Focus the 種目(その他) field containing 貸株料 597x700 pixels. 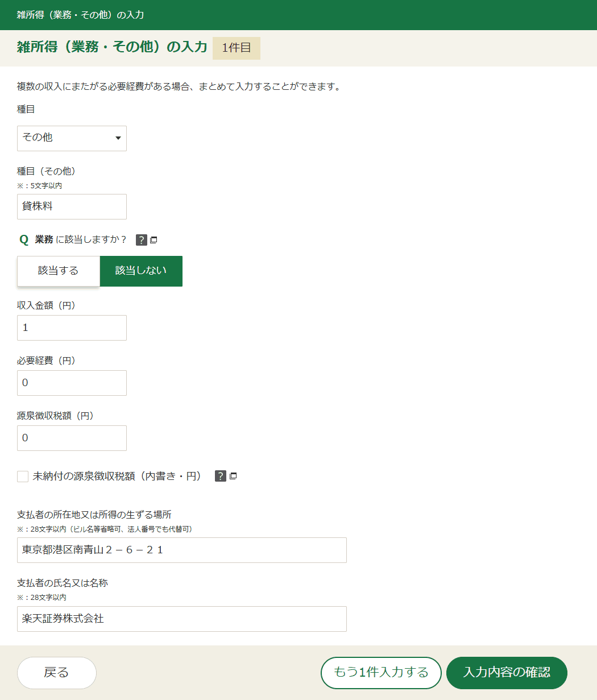click(72, 206)
